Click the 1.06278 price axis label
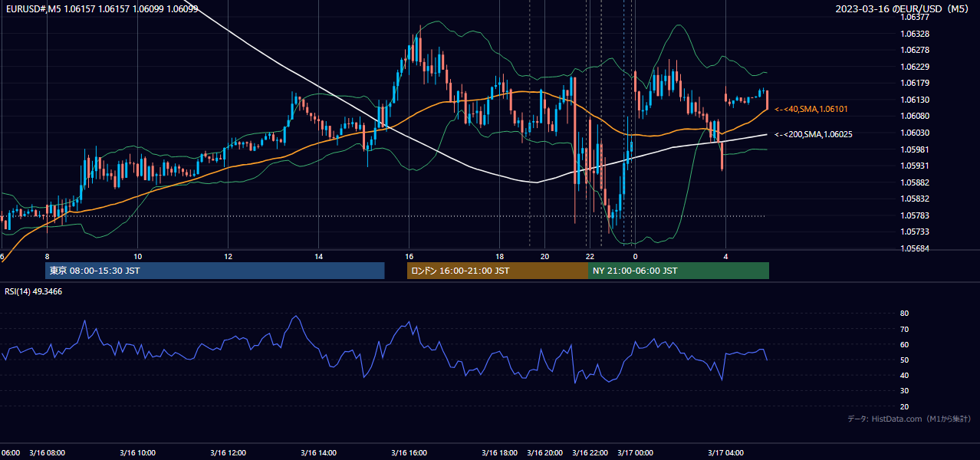The width and height of the screenshot is (980, 460). (x=915, y=51)
